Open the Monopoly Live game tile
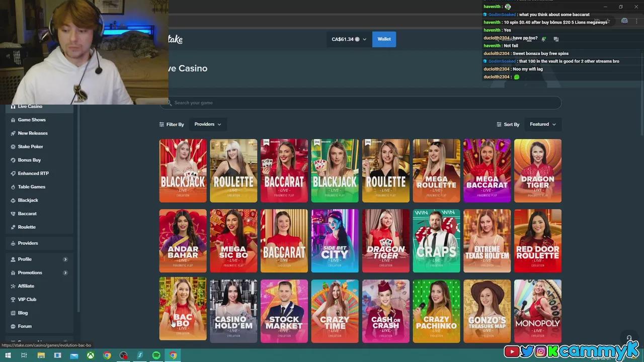The height and width of the screenshot is (362, 644). coord(538,311)
